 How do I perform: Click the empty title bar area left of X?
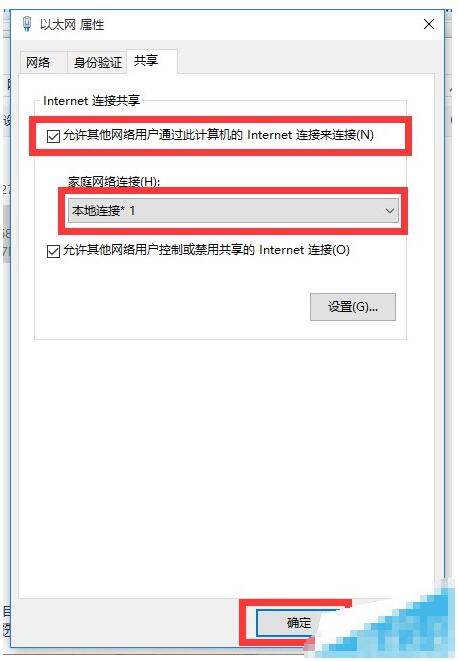(261, 24)
